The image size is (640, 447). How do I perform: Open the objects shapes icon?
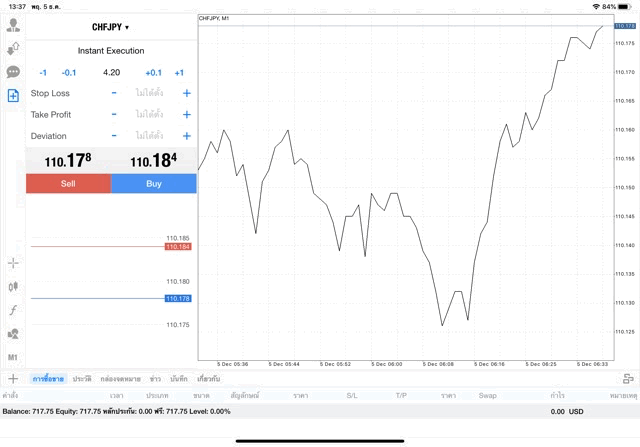tap(13, 334)
